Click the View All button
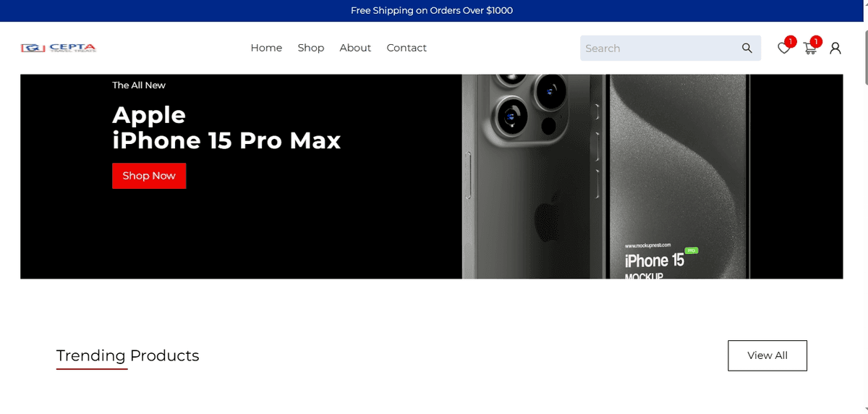Image resolution: width=868 pixels, height=414 pixels. [767, 355]
